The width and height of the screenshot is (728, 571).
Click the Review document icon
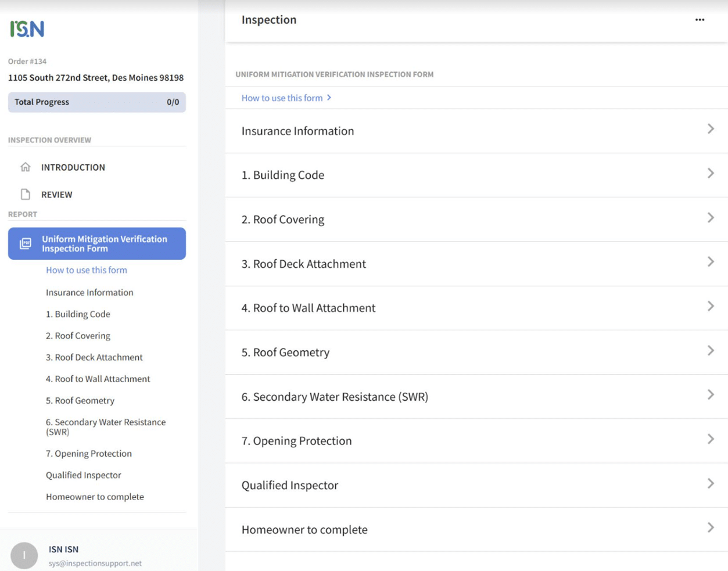[26, 195]
